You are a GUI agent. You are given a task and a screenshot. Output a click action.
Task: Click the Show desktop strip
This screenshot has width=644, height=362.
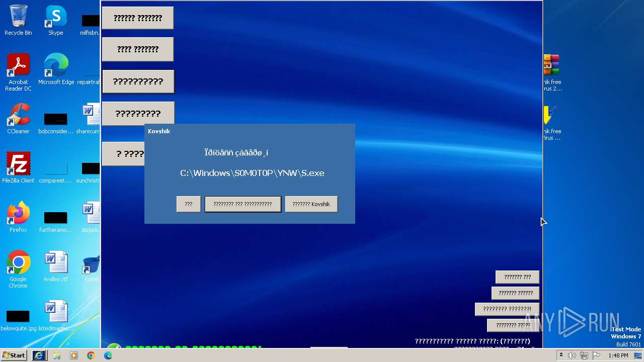pyautogui.click(x=638, y=355)
